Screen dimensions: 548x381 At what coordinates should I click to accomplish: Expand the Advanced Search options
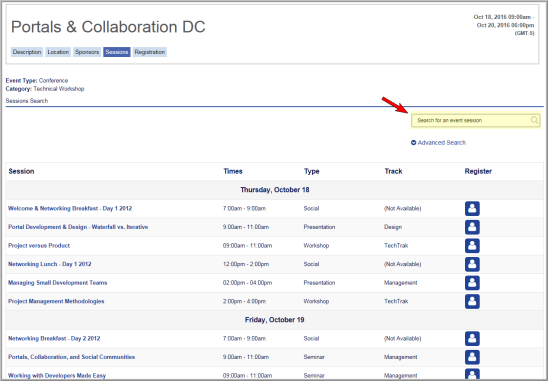point(438,143)
